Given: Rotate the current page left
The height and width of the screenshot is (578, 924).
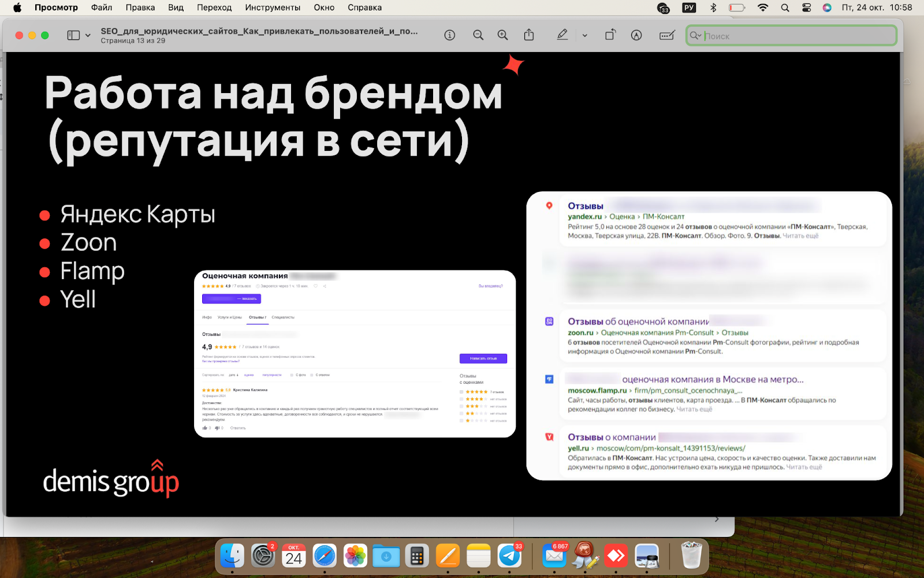Looking at the screenshot, I should pyautogui.click(x=610, y=35).
